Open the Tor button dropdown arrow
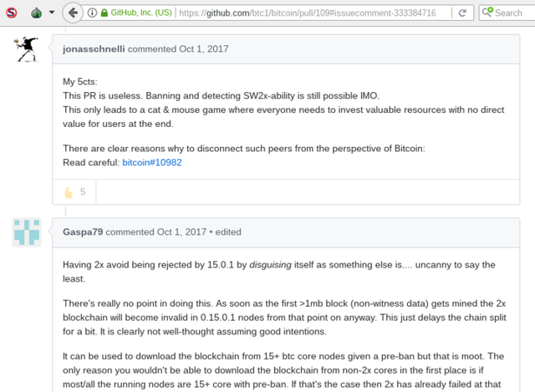The height and width of the screenshot is (392, 535). click(52, 13)
